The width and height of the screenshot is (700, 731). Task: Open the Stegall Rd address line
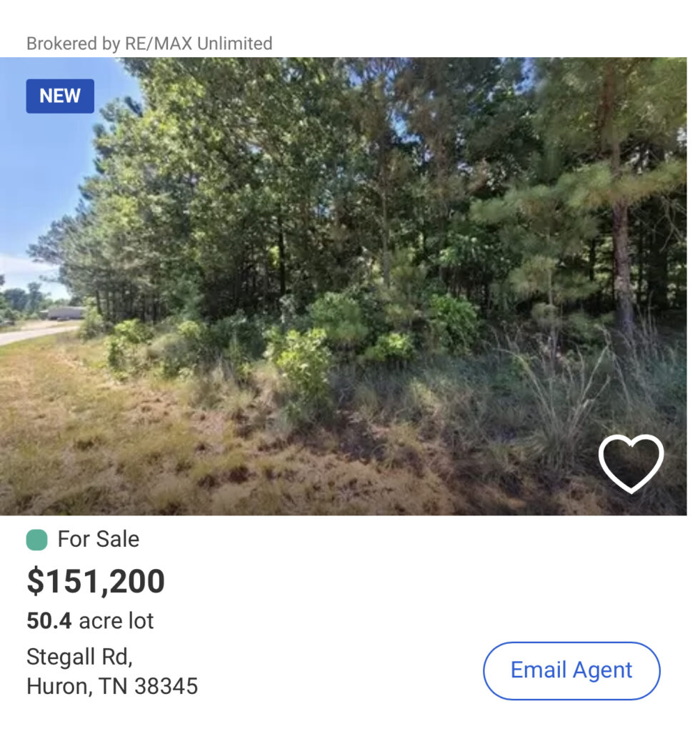click(79, 656)
